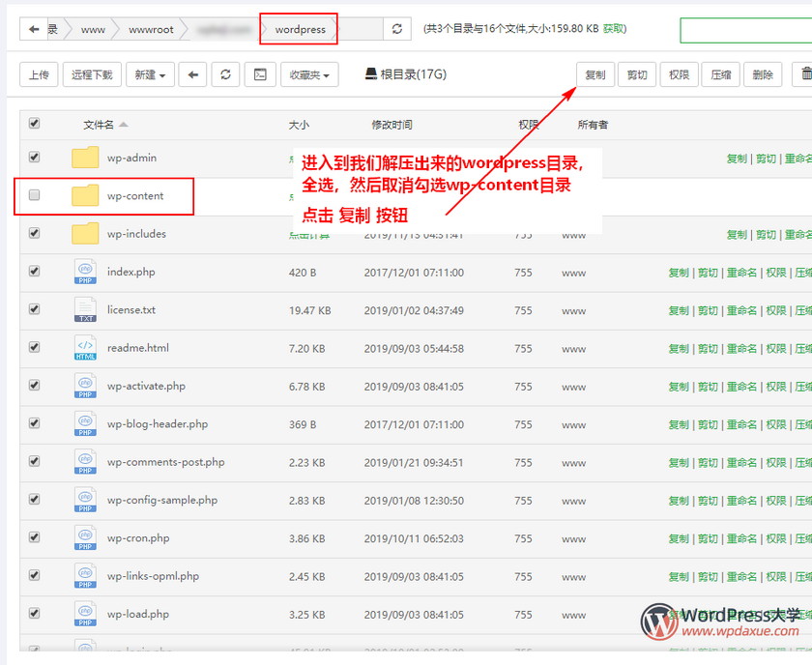Click the 根目录(17G) label
The image size is (812, 665).
point(414,74)
